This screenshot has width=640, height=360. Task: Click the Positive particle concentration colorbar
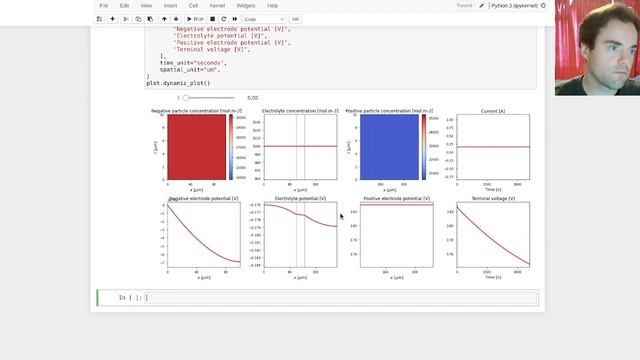coord(424,147)
